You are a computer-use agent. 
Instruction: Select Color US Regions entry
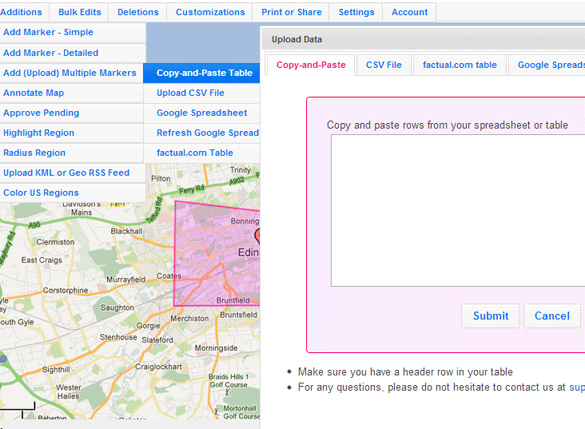pyautogui.click(x=72, y=193)
